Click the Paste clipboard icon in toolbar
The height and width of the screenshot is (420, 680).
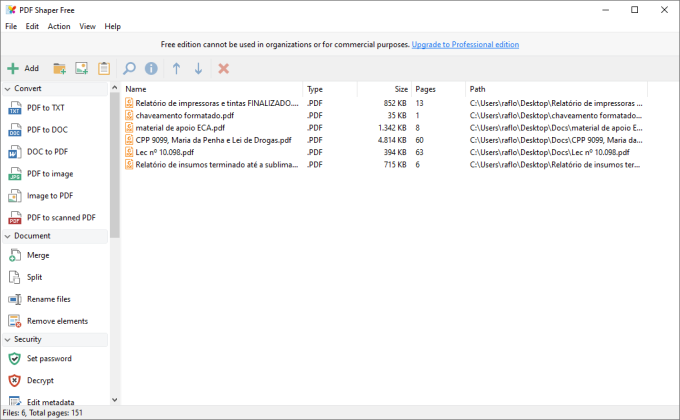[104, 69]
